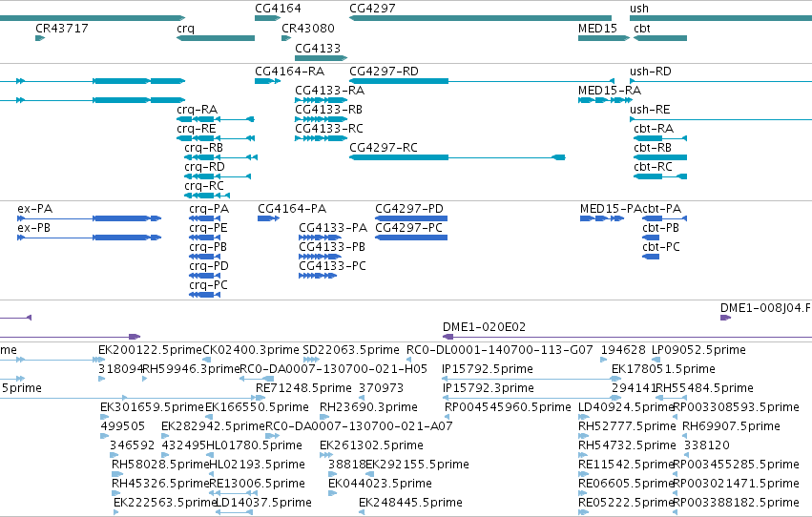812x517 pixels.
Task: Click the ex-PA protein label
Action: [34, 209]
